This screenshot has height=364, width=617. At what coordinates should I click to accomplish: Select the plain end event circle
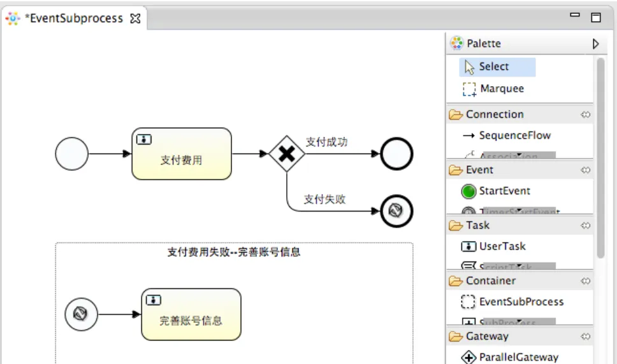click(396, 154)
